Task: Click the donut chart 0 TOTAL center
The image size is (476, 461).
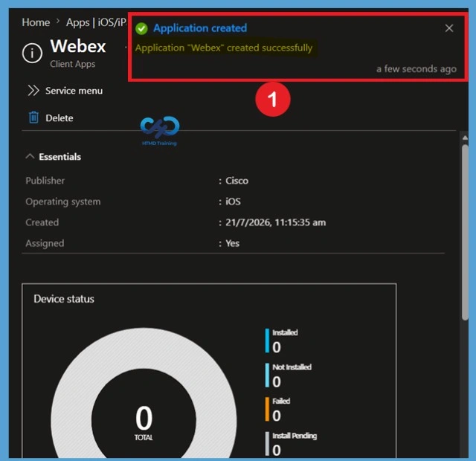Action: click(x=144, y=423)
